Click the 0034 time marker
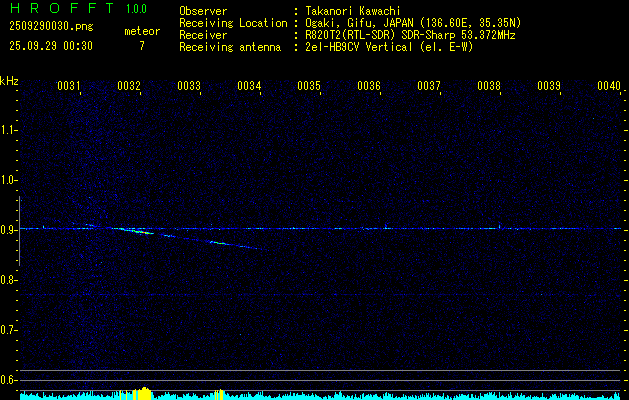The width and height of the screenshot is (629, 400). tap(249, 87)
